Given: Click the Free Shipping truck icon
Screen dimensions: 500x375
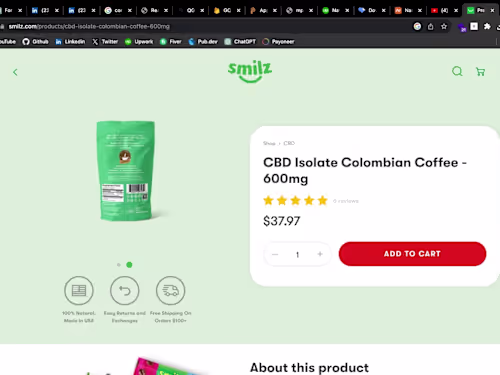Looking at the screenshot, I should click(x=170, y=290).
